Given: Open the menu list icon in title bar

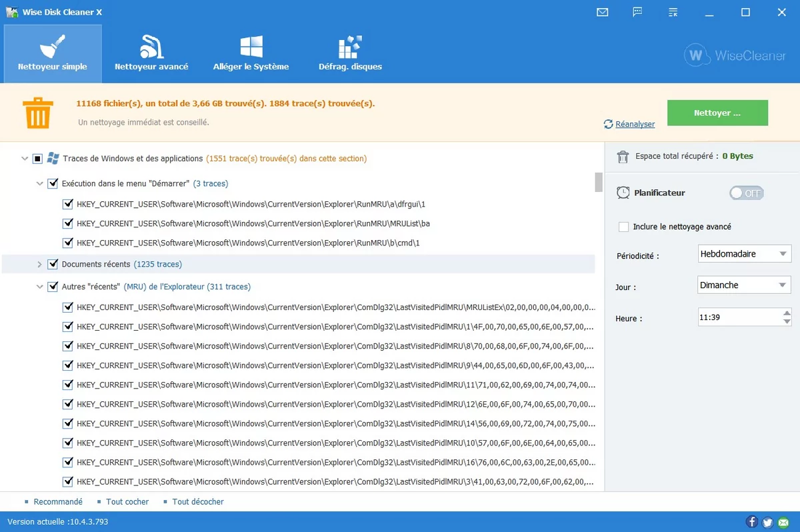Looking at the screenshot, I should tap(673, 12).
